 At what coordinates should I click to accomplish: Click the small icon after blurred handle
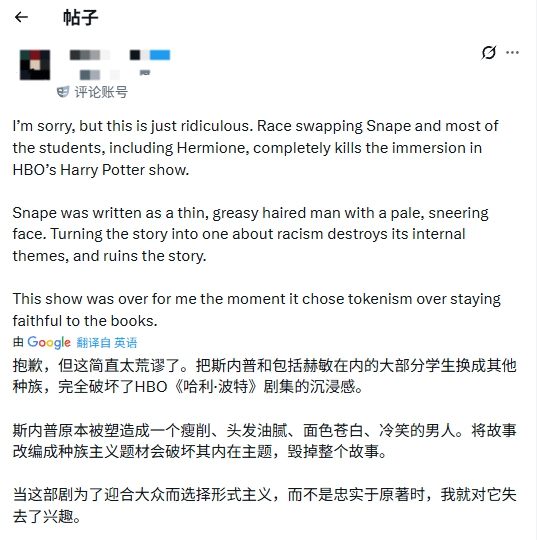pos(145,73)
